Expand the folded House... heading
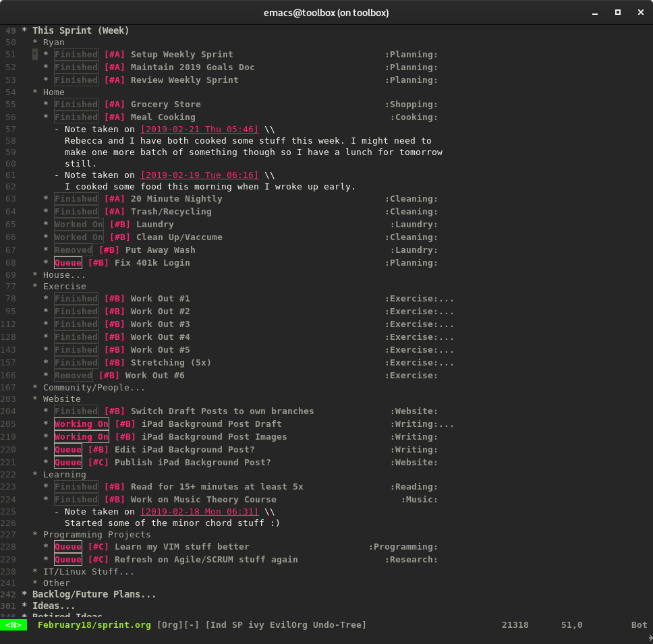 [x=64, y=275]
